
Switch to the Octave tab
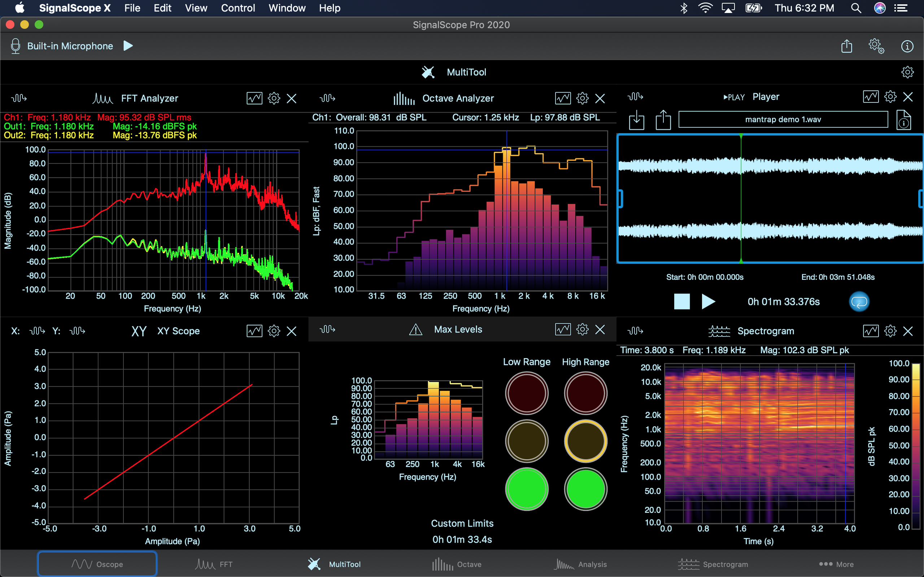pyautogui.click(x=457, y=564)
